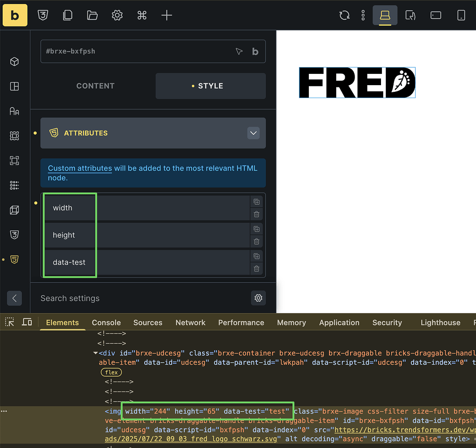Image resolution: width=476 pixels, height=448 pixels.
Task: Select the typography Aa icon in the sidebar
Action: tap(14, 111)
